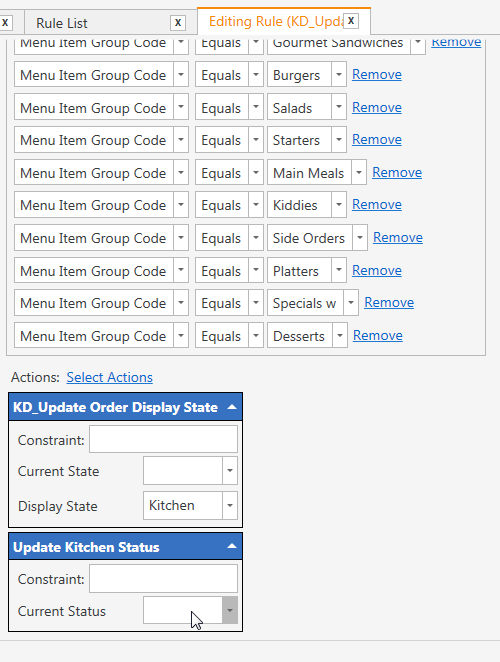
Task: Open the Current State dropdown arrow
Action: click(x=230, y=470)
